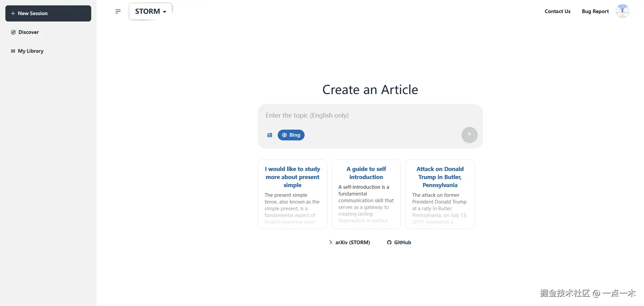Click the article examples icon beside Bing
The width and height of the screenshot is (644, 306).
point(270,135)
